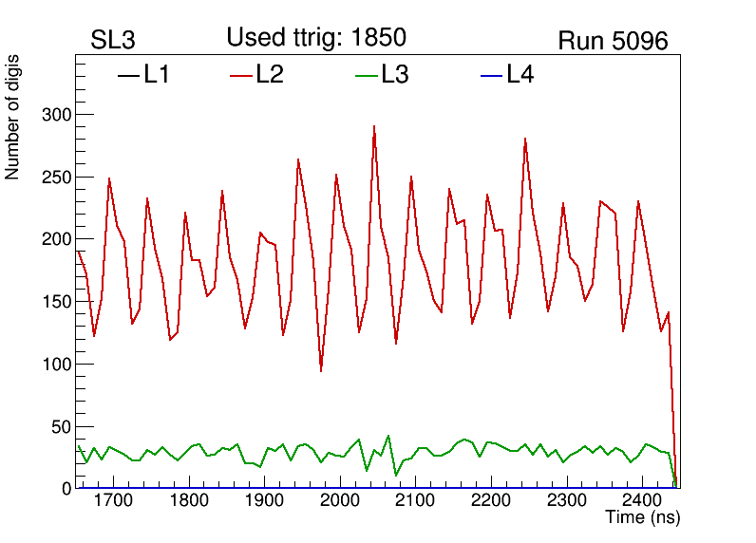Select the L2 legend text label
The height and width of the screenshot is (543, 756).
point(270,75)
